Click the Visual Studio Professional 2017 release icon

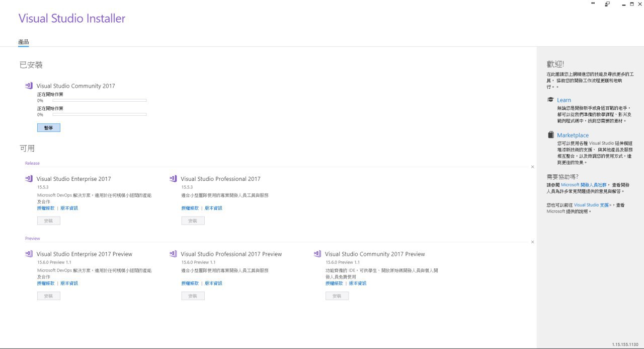tap(173, 179)
